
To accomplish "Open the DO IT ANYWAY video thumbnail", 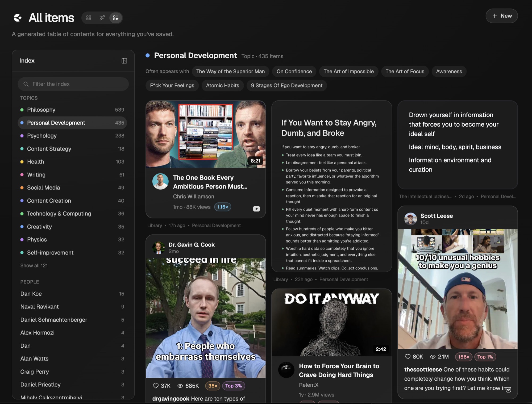I will (x=332, y=323).
